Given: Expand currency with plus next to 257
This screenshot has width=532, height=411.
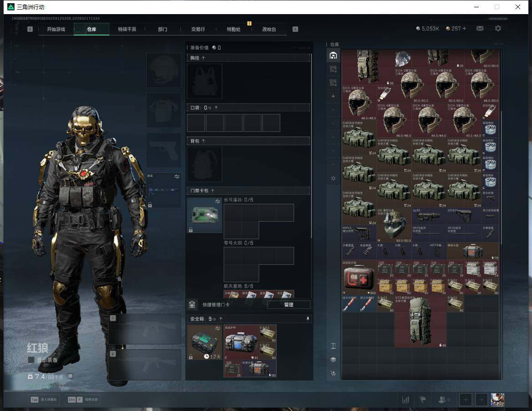Looking at the screenshot, I should point(464,29).
